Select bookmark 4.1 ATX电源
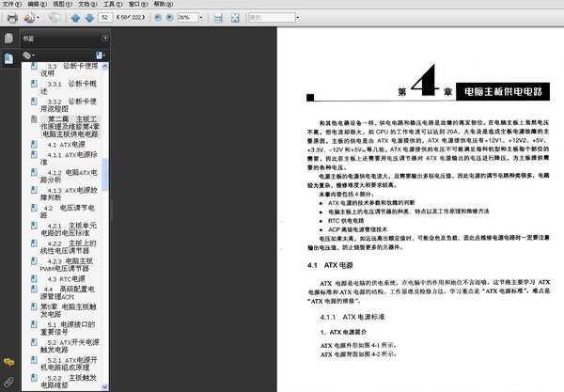Screen dimensions: 564x392 point(66,145)
